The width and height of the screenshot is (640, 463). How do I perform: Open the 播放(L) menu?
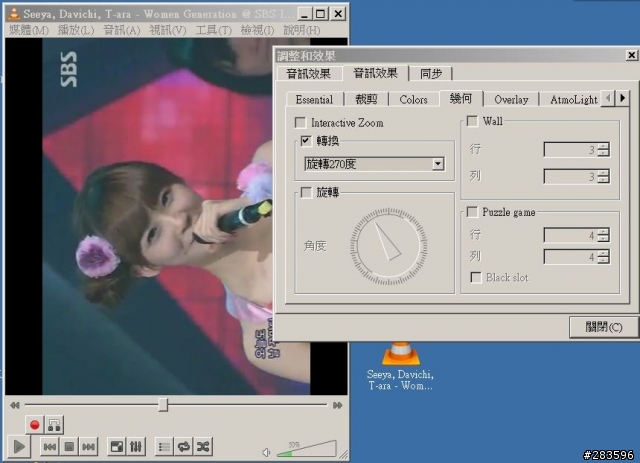coord(76,30)
